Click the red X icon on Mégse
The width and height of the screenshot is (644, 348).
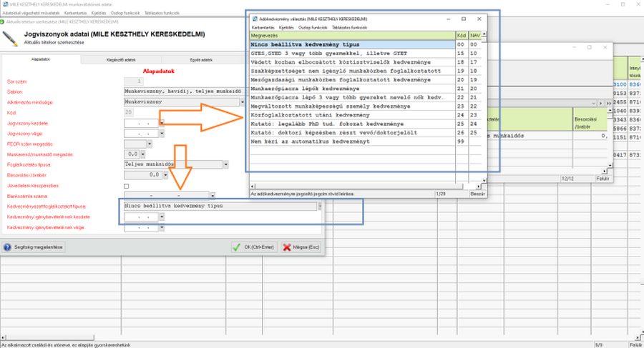pos(287,247)
